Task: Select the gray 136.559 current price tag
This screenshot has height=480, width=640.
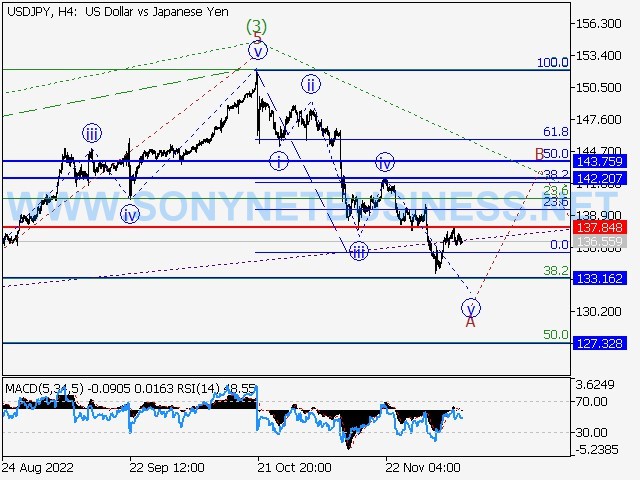Action: [x=599, y=242]
